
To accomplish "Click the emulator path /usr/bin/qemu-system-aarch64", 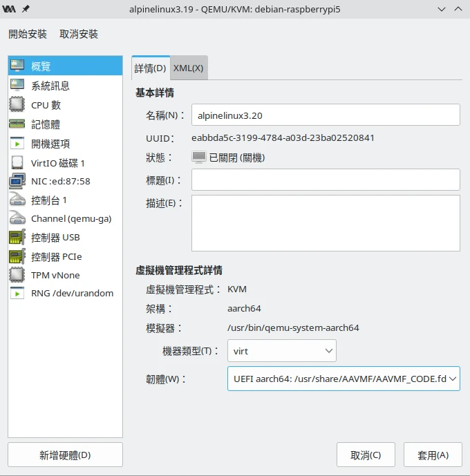I will point(293,328).
